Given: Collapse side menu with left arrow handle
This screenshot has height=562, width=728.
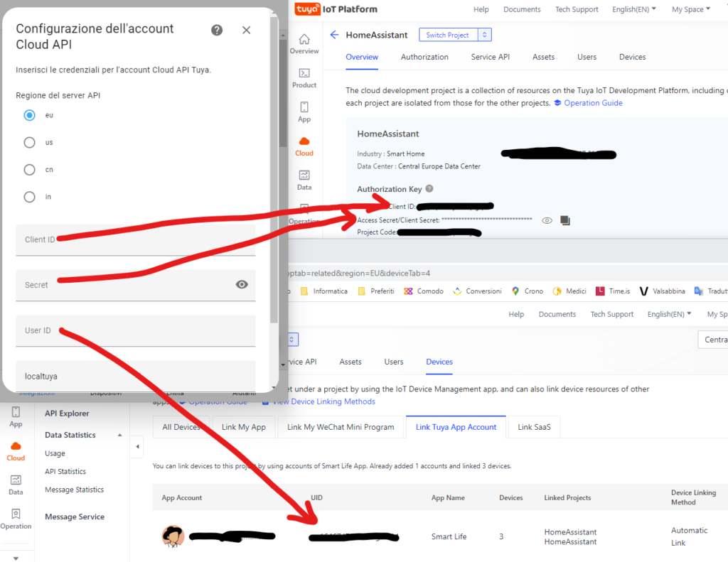Looking at the screenshot, I should [x=137, y=446].
